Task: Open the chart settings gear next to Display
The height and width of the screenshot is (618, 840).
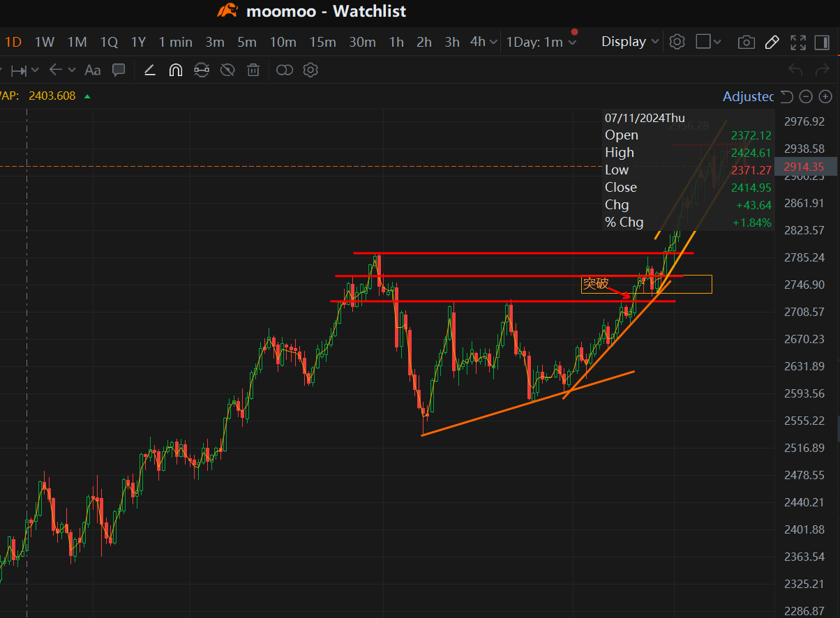Action: [677, 42]
